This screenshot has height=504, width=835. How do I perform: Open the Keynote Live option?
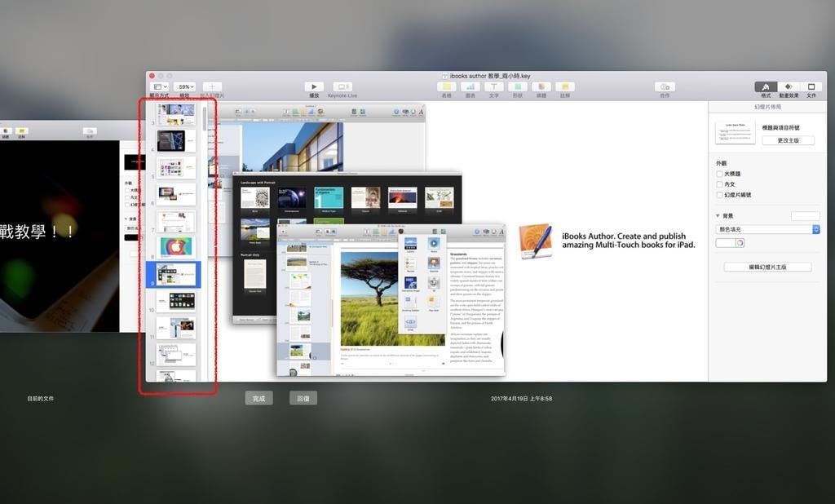(342, 86)
